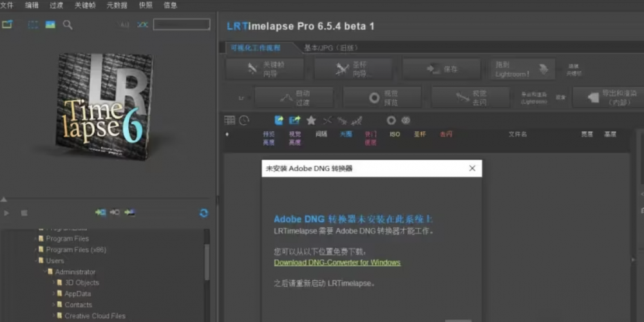Click the Holy Grail wand icon in table toolbar
Image resolution: width=644 pixels, height=322 pixels.
342,120
